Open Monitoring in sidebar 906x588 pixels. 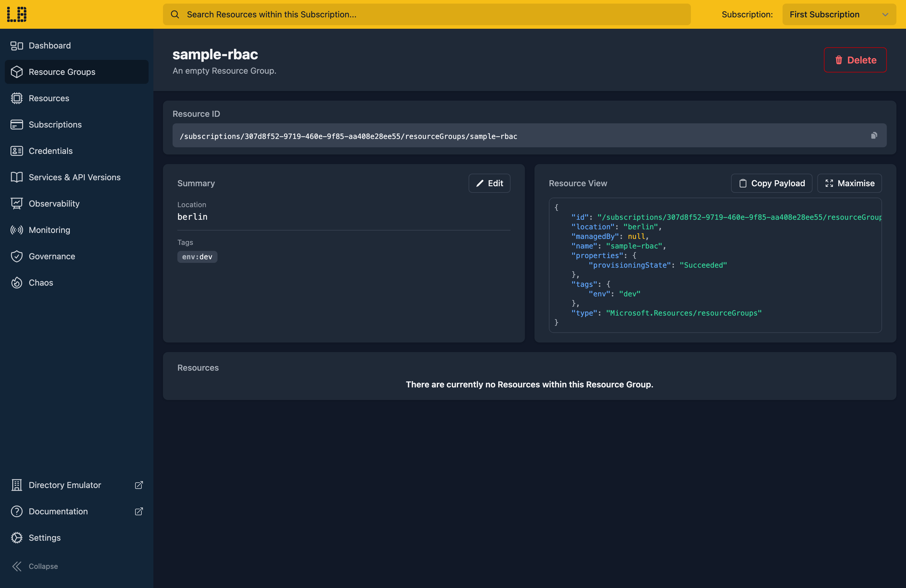point(76,230)
